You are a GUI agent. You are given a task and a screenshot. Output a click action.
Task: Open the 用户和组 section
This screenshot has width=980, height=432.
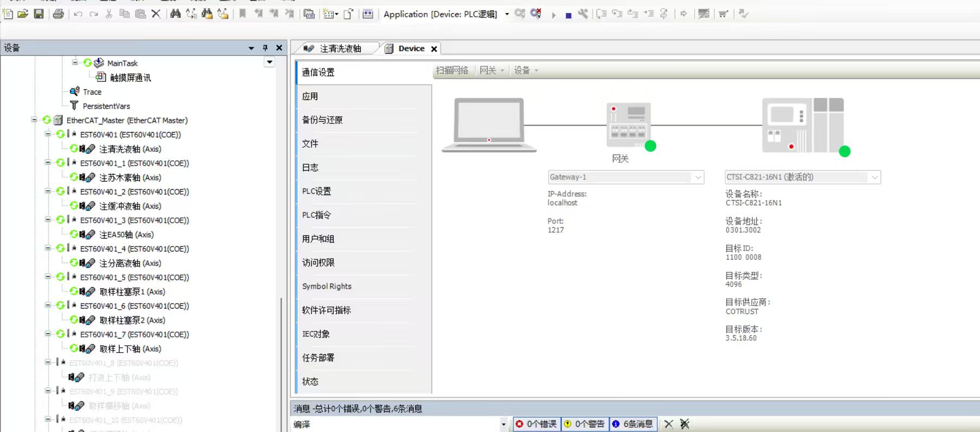point(364,239)
